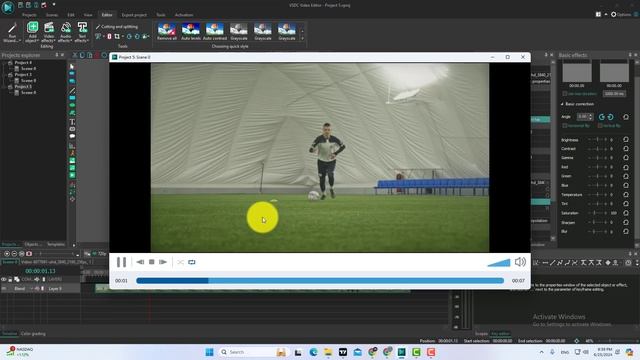Image resolution: width=640 pixels, height=360 pixels.
Task: Collapse Basic correction section
Action: pos(562,104)
